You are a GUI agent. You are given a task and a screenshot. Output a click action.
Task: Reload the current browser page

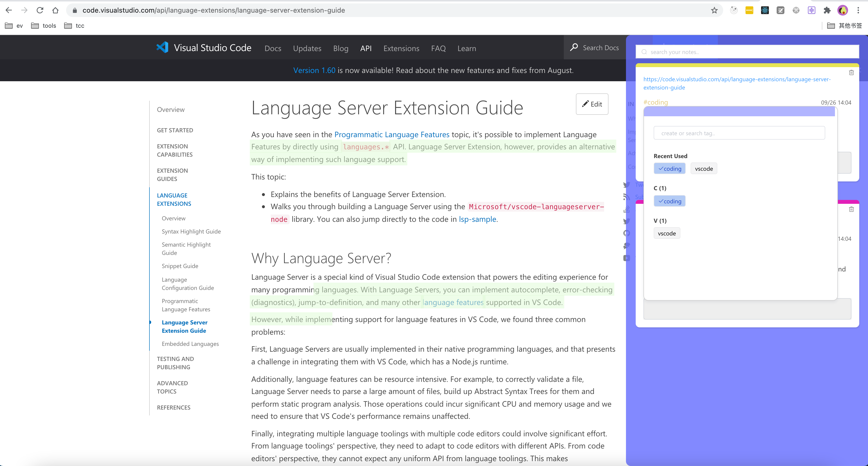coord(40,10)
